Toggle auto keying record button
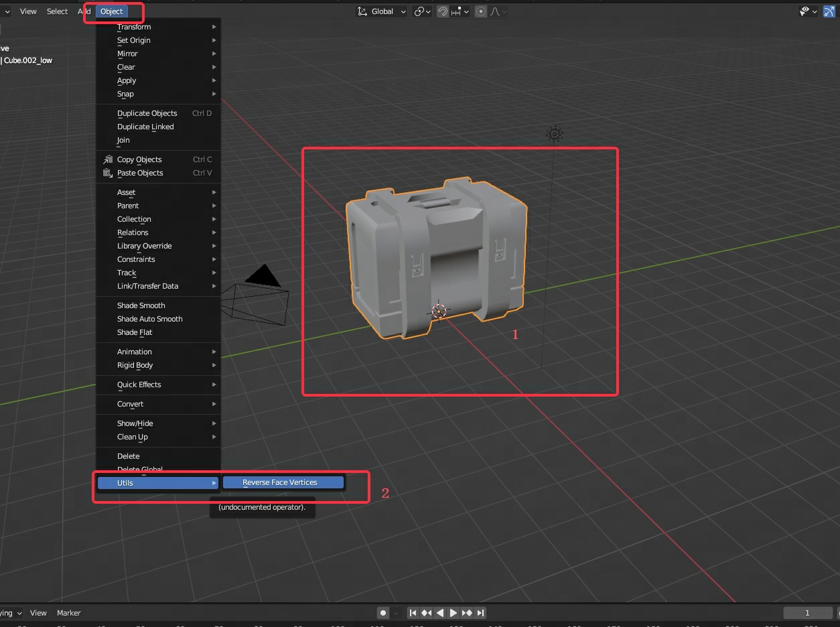 pyautogui.click(x=383, y=613)
